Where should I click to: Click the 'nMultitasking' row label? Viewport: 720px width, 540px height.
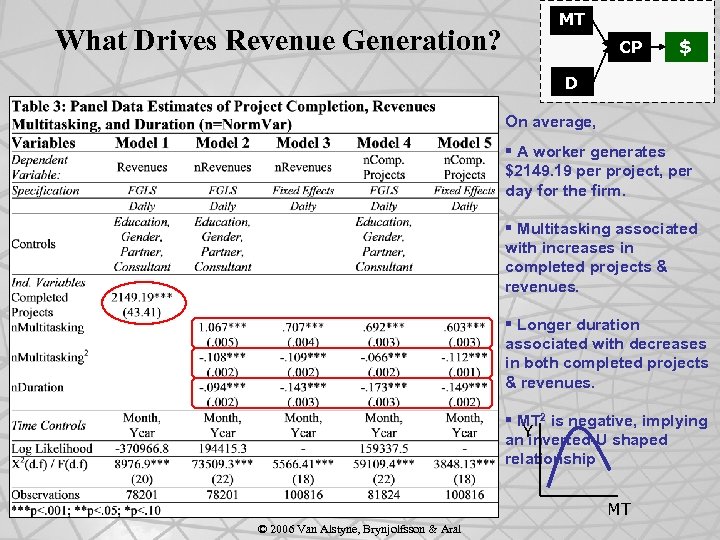click(x=48, y=327)
